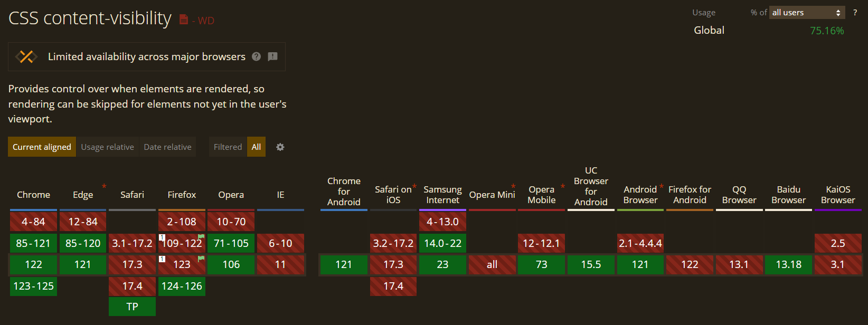Switch to Usage relative view
The height and width of the screenshot is (325, 868).
(x=107, y=147)
